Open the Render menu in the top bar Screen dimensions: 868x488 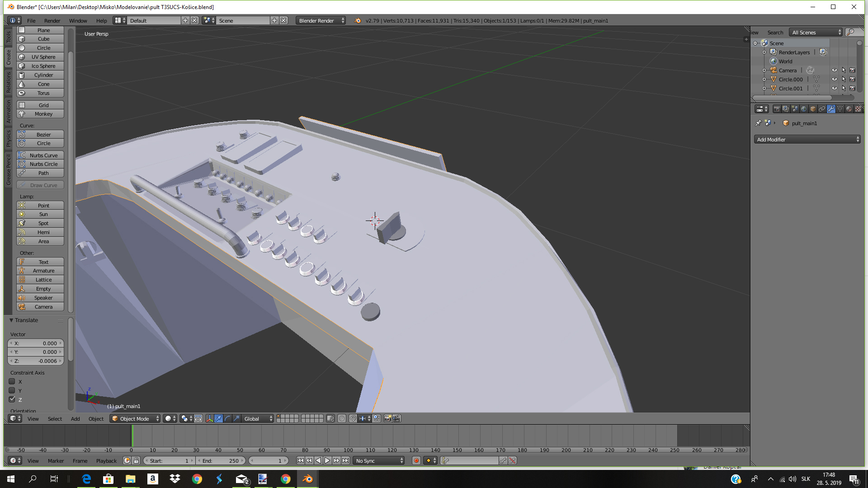click(52, 21)
